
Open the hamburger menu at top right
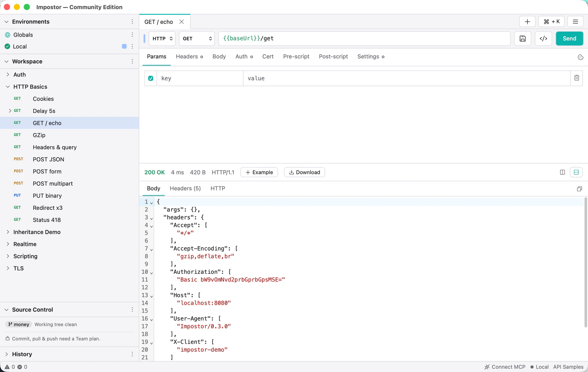(576, 22)
